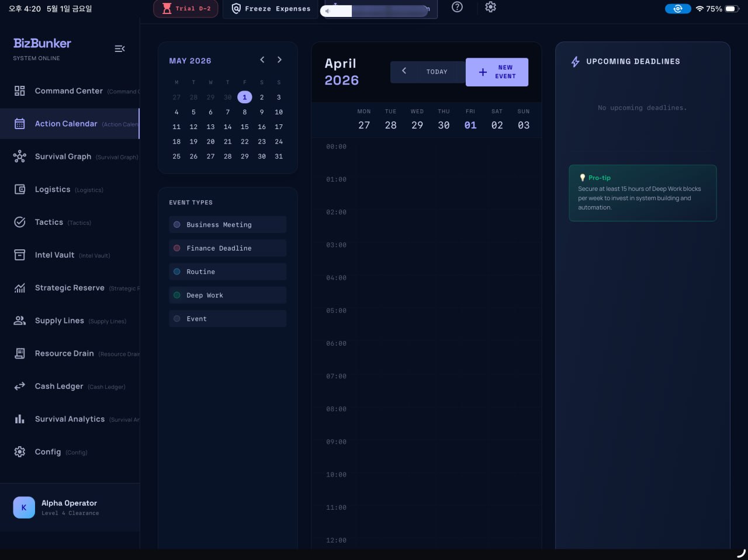
Task: Click the 'SYSTEM ONLINE' status text
Action: [x=36, y=58]
